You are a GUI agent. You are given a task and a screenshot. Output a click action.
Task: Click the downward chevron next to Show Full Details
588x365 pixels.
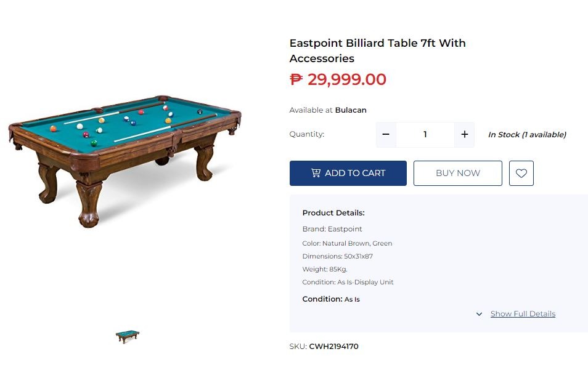tap(479, 314)
